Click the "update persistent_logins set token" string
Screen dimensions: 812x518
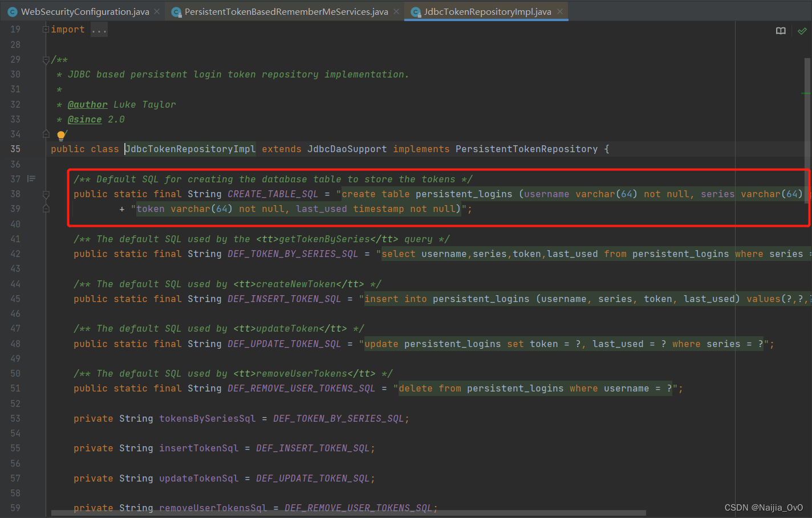tap(564, 344)
